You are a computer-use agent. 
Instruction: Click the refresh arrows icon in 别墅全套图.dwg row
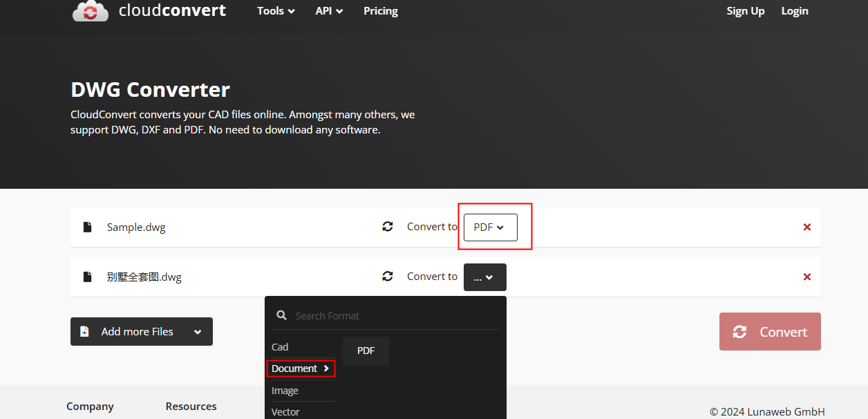coord(388,276)
